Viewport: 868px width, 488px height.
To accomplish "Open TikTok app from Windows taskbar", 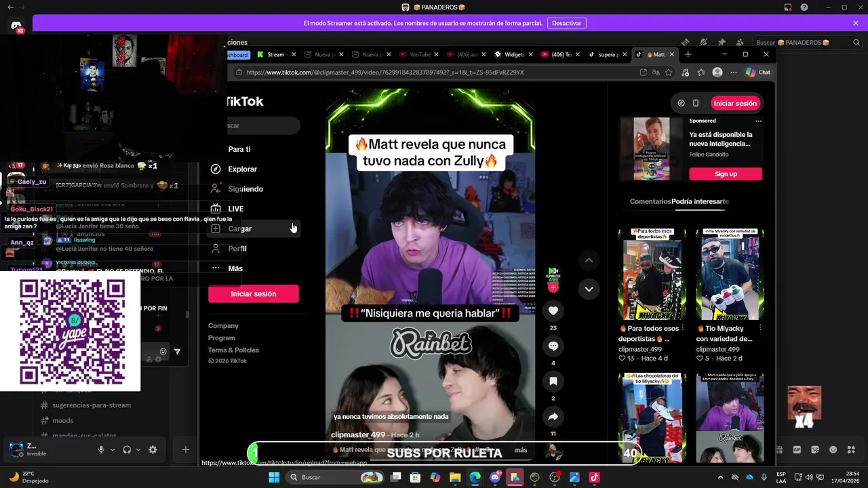I will tap(594, 477).
